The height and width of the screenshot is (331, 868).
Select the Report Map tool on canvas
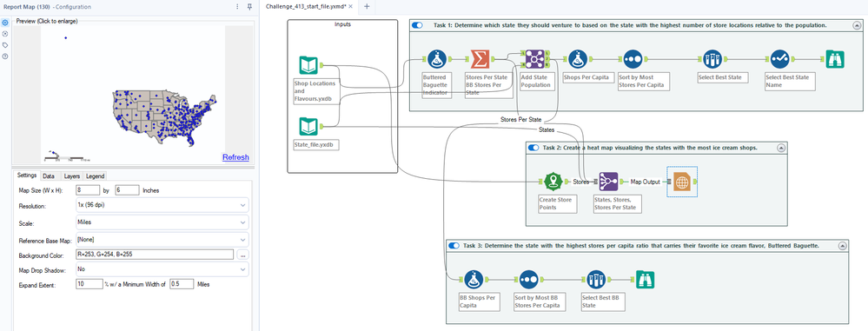682,181
